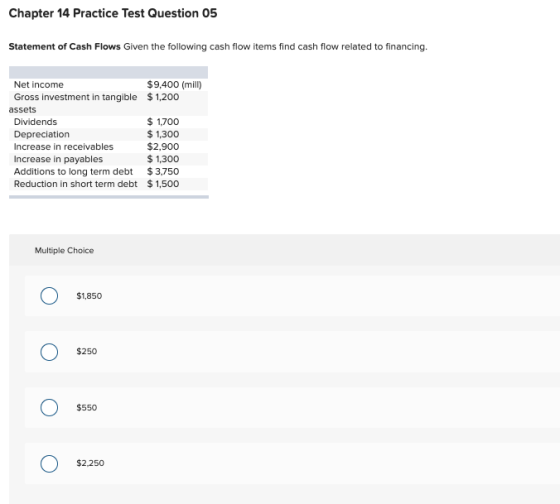This screenshot has width=560, height=504.
Task: Click the $1,500 value cell
Action: pyautogui.click(x=163, y=184)
